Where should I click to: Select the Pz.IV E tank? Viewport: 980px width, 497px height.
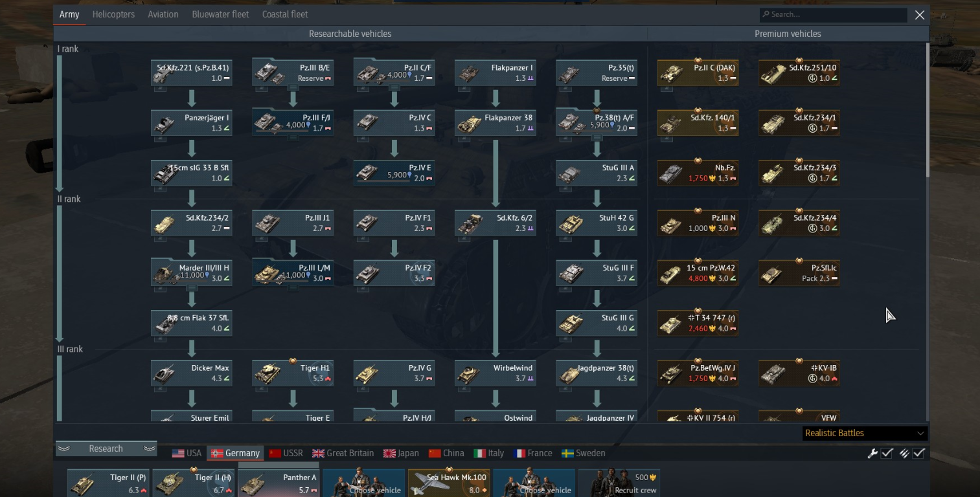[x=394, y=173]
